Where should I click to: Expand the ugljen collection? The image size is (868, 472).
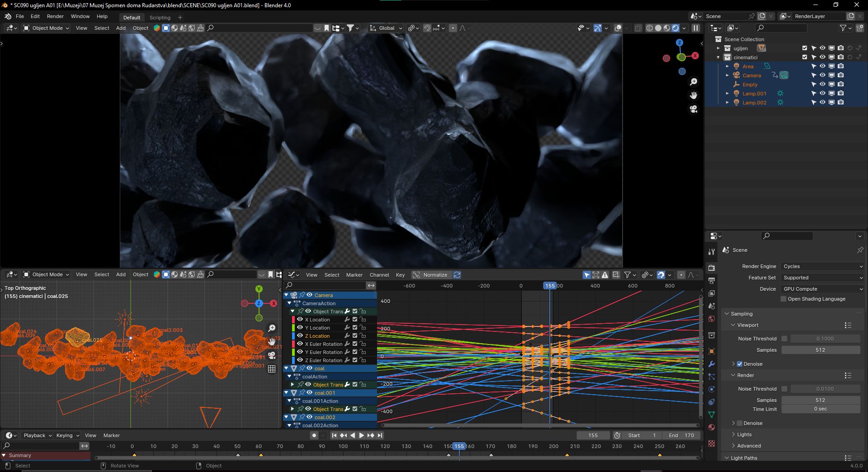(x=718, y=48)
